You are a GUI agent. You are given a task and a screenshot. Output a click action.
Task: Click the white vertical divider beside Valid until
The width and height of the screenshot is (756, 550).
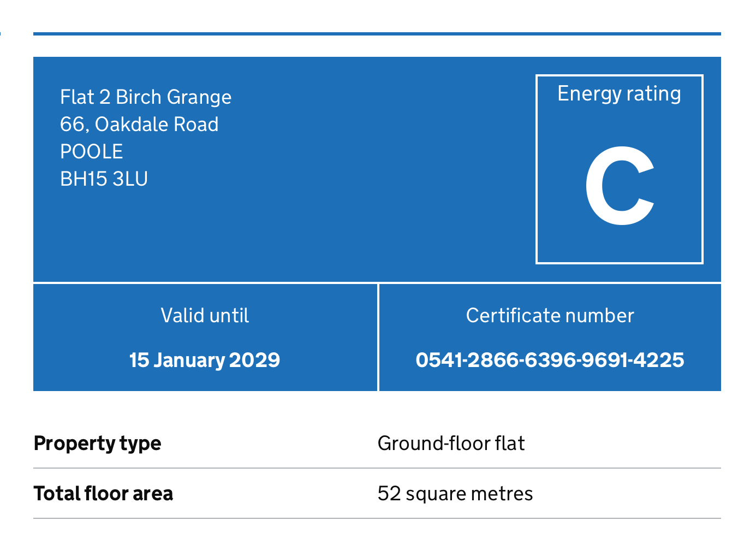coord(378,337)
